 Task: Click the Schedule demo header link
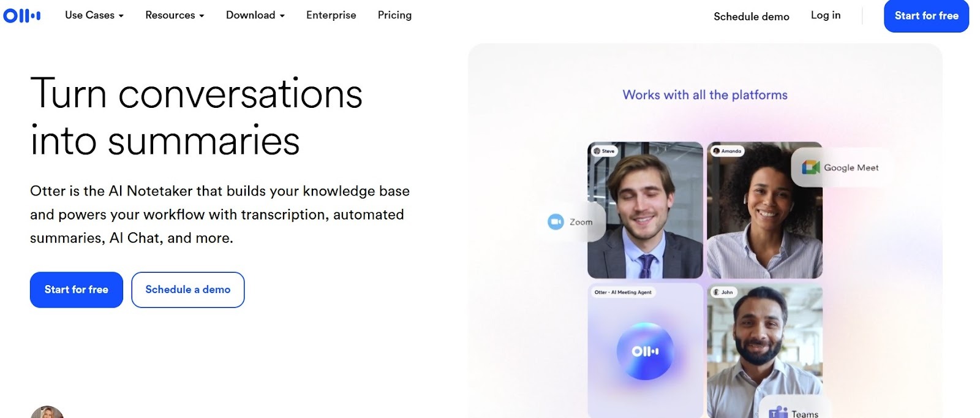(x=752, y=17)
